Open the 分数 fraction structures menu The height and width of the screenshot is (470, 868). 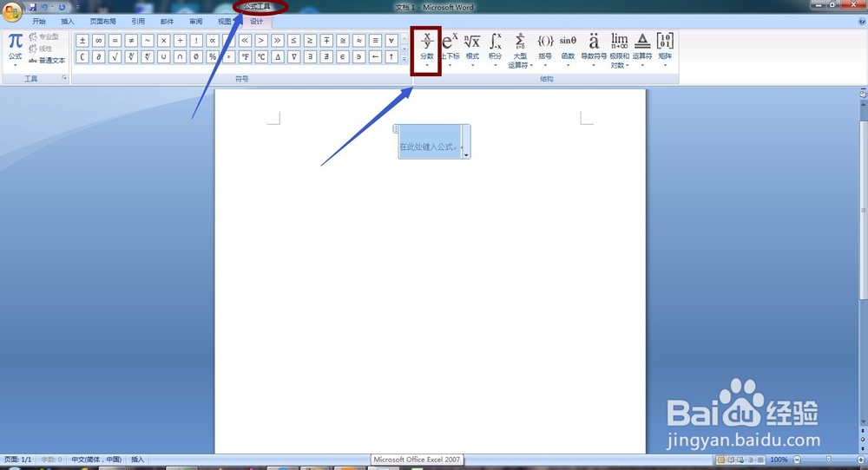426,49
